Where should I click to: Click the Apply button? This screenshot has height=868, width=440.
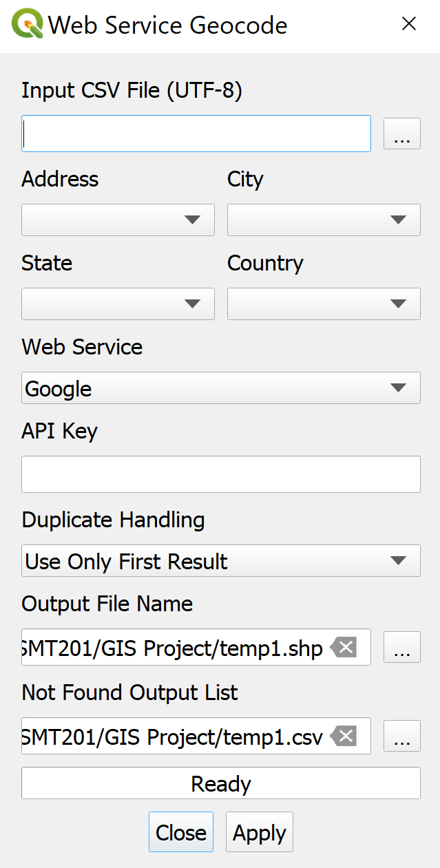point(259,833)
